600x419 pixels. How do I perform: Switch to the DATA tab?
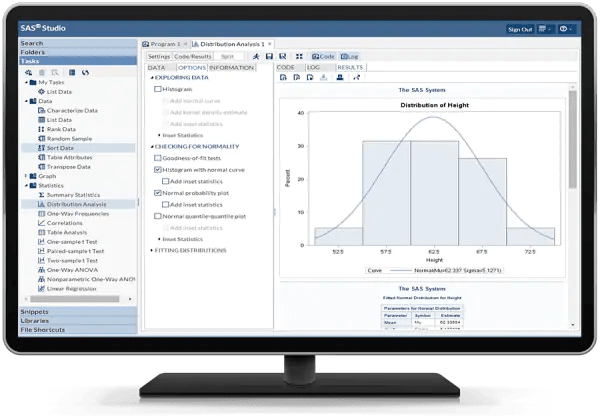point(157,68)
